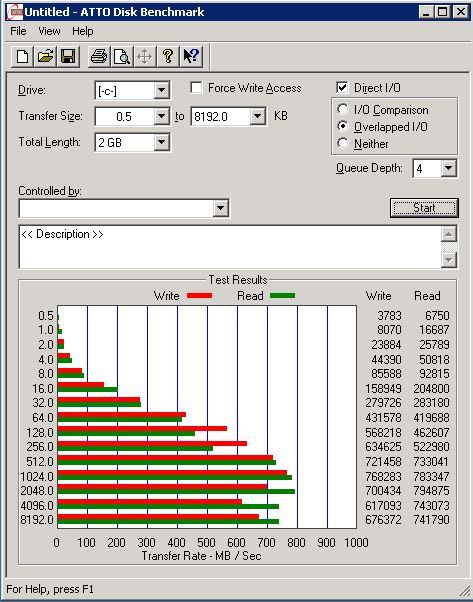Select Overlapped I/O radio button
The height and width of the screenshot is (602, 473).
(342, 126)
